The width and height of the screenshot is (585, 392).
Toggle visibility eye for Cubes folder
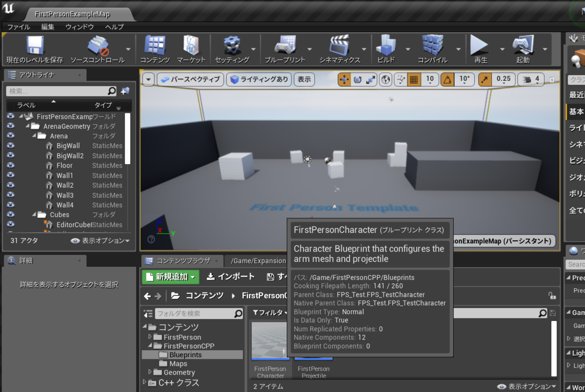(11, 215)
